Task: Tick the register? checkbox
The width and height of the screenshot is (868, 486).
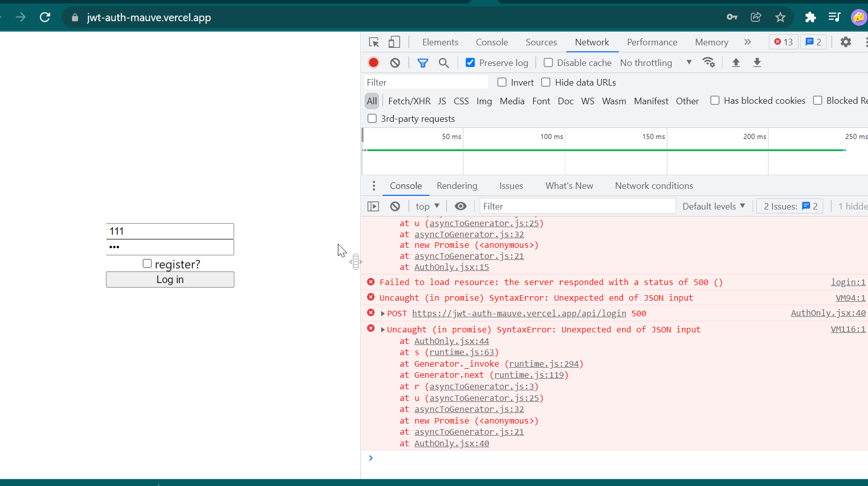Action: click(147, 263)
